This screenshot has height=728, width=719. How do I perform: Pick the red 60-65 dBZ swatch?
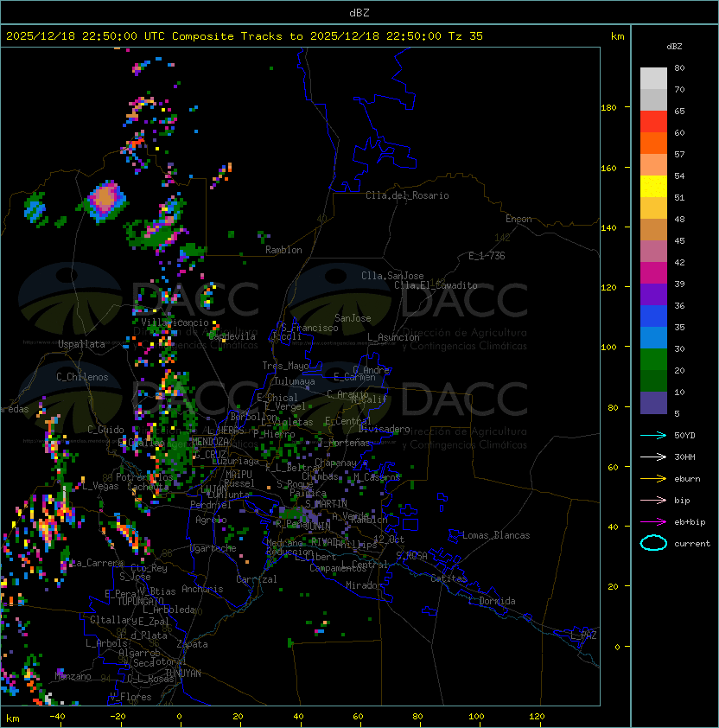click(653, 122)
